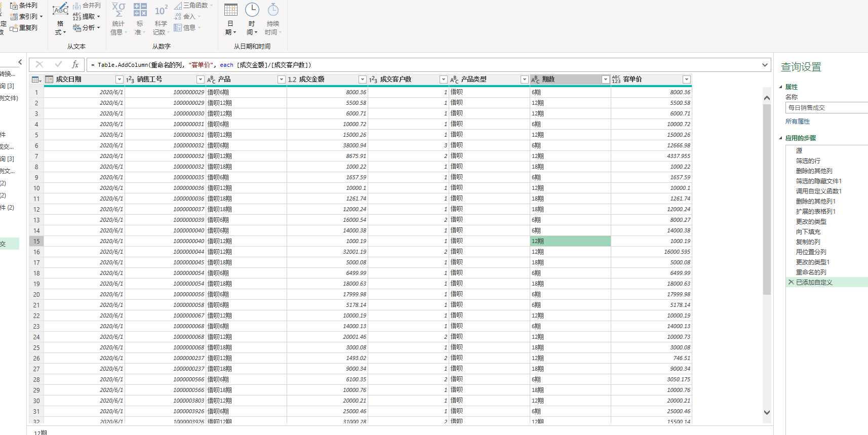Screen dimensions: 868x435
Task: Click the 标准 (standard) arithmetic icon
Action: [x=140, y=10]
